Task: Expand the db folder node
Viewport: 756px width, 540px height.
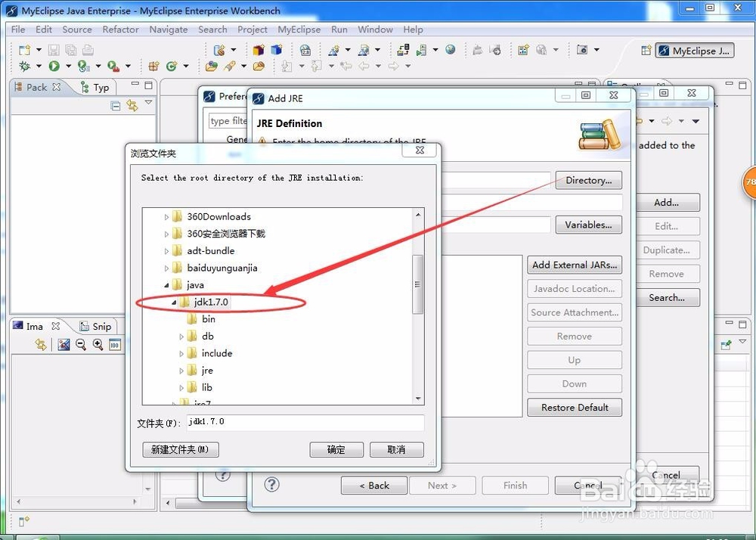Action: point(181,337)
